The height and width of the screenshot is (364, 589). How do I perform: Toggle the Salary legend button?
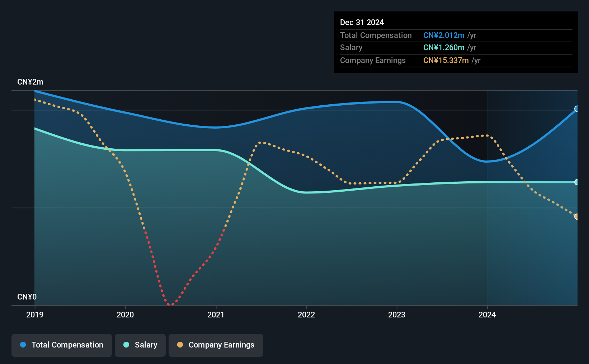[x=140, y=345]
